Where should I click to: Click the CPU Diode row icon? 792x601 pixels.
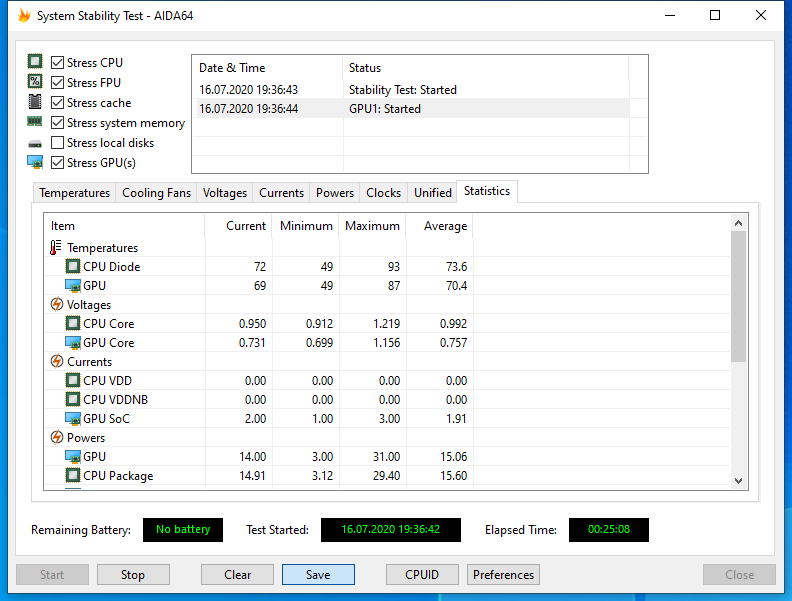click(x=73, y=266)
